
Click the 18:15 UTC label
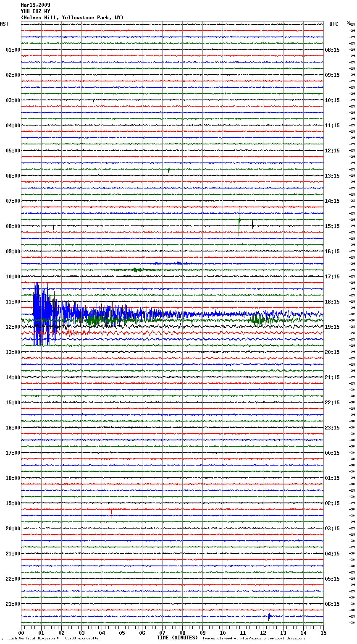332,302
